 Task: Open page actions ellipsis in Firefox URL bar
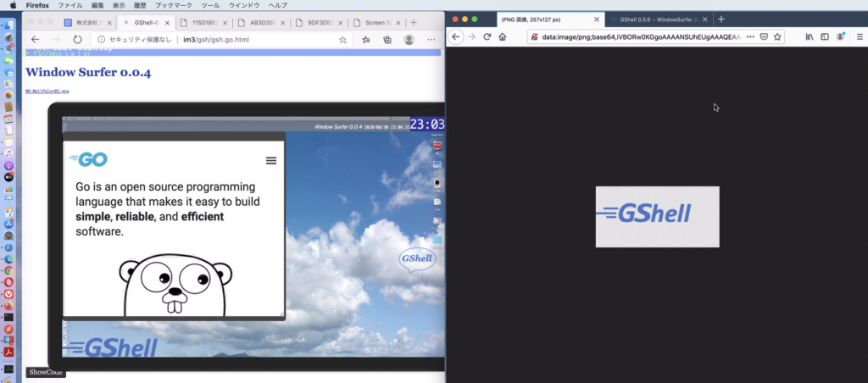(x=749, y=36)
